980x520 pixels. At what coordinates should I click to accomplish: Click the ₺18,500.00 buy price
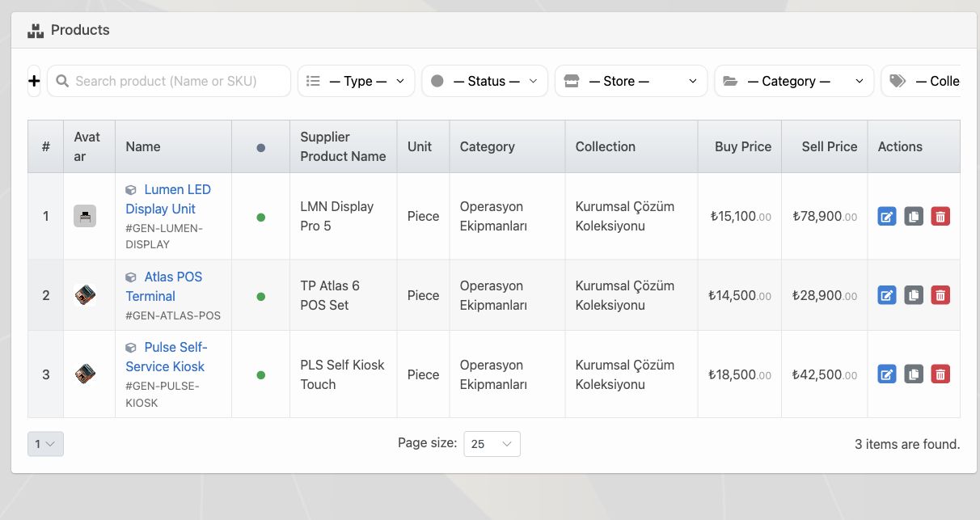pyautogui.click(x=739, y=374)
